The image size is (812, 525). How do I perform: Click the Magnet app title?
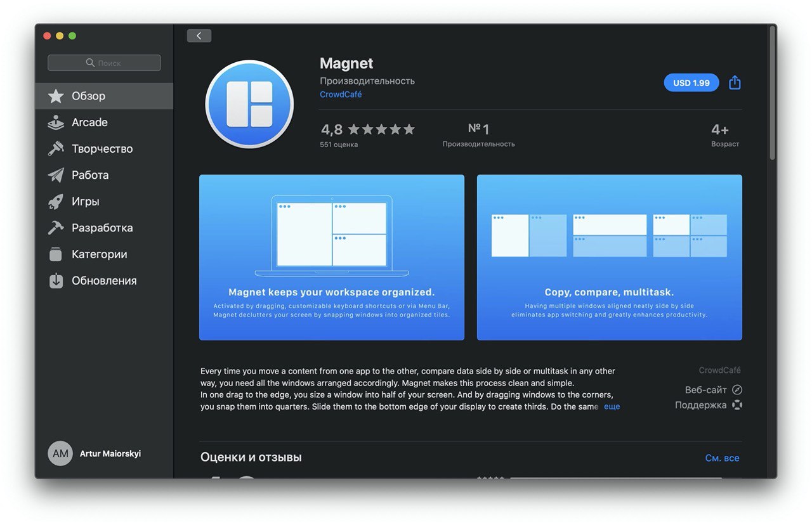click(346, 63)
